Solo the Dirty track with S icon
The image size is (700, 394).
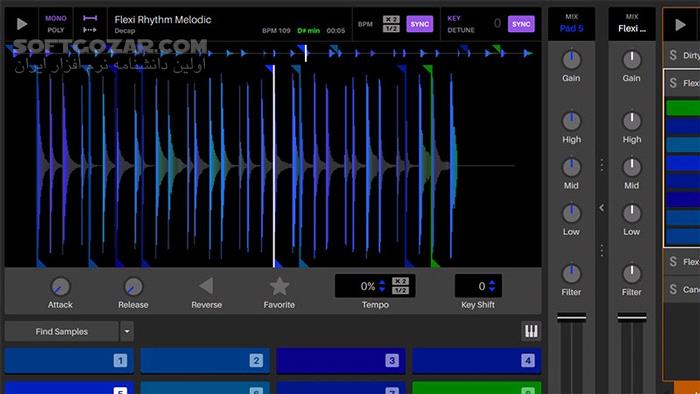click(673, 55)
